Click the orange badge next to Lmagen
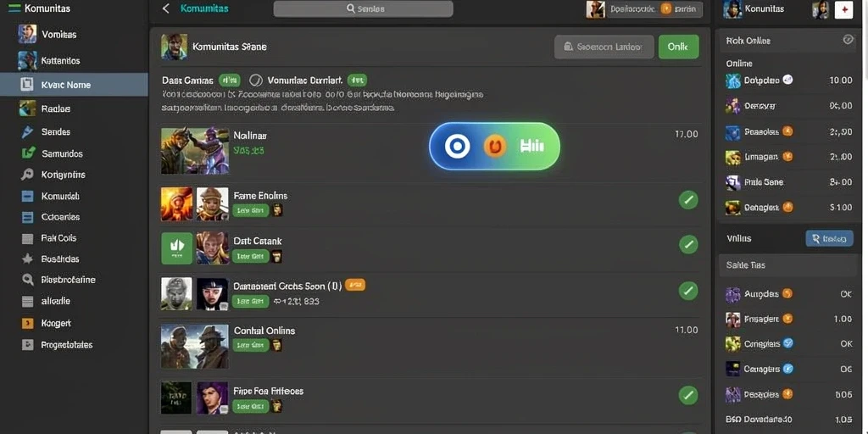Image resolution: width=868 pixels, height=434 pixels. pyautogui.click(x=787, y=157)
